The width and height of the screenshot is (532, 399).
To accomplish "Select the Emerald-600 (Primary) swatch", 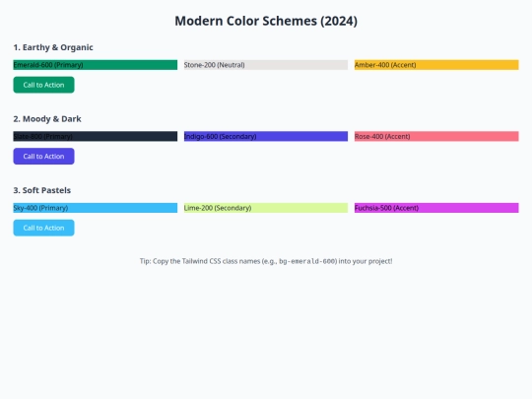I will (x=96, y=65).
